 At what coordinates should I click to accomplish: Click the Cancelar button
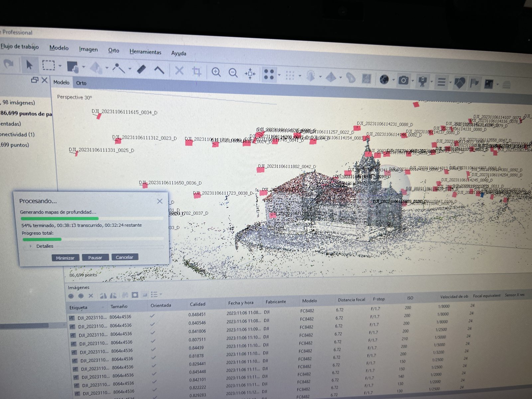(125, 257)
